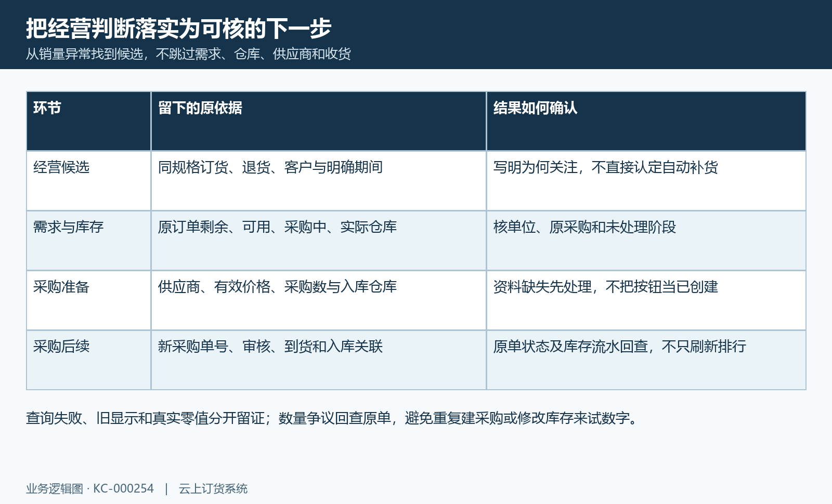The image size is (832, 504).
Task: Click cell 写明为何关注，不直接认定自动补货
Action: pos(646,181)
